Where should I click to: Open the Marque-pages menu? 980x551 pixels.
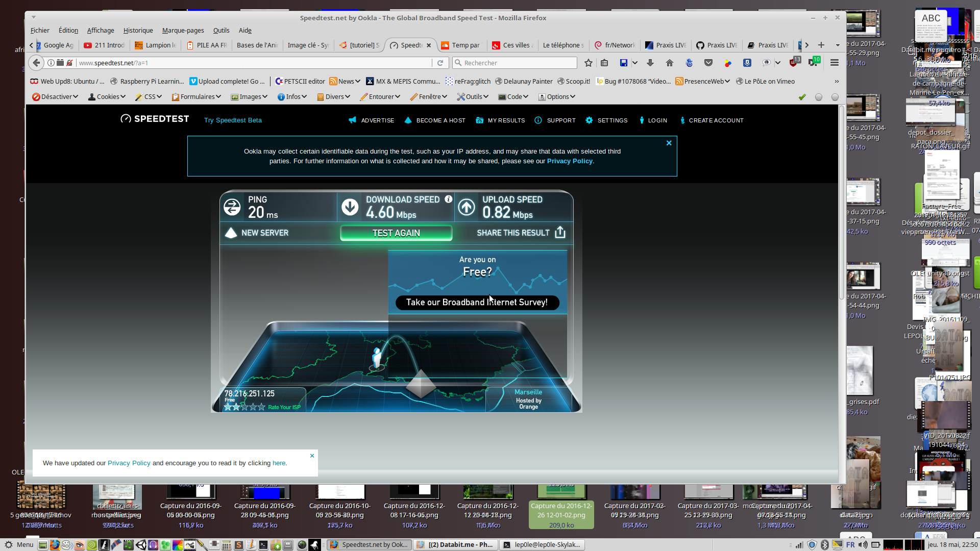pos(183,31)
